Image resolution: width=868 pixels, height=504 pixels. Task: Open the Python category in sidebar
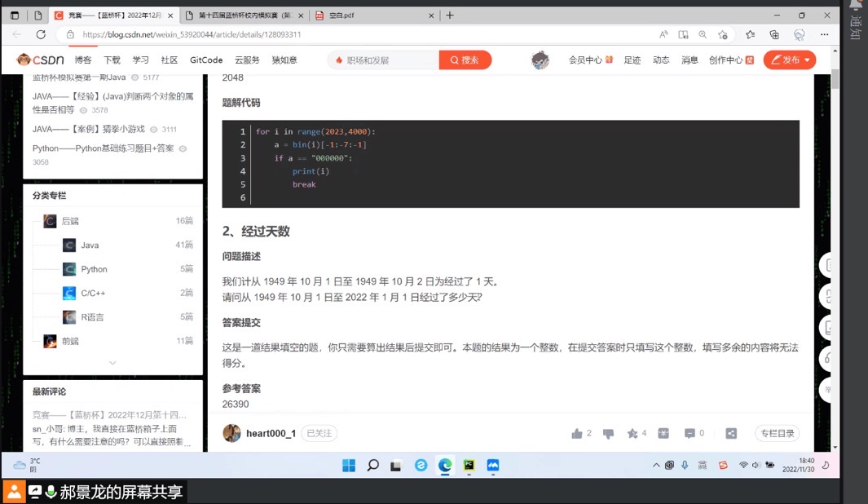click(x=94, y=269)
